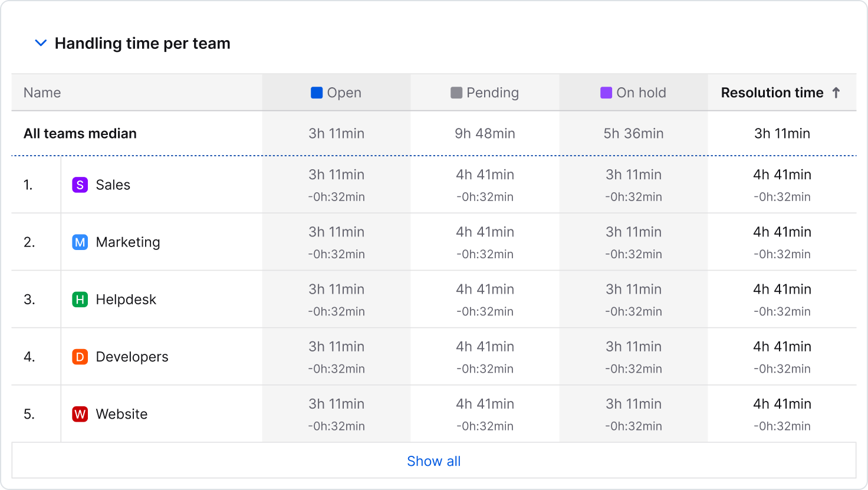Click the Handling time per team title

point(143,42)
